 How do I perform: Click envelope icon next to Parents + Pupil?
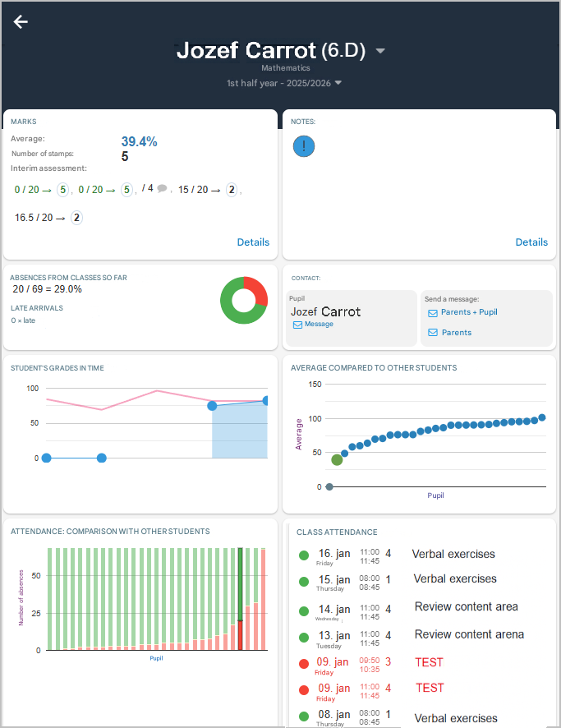point(433,312)
